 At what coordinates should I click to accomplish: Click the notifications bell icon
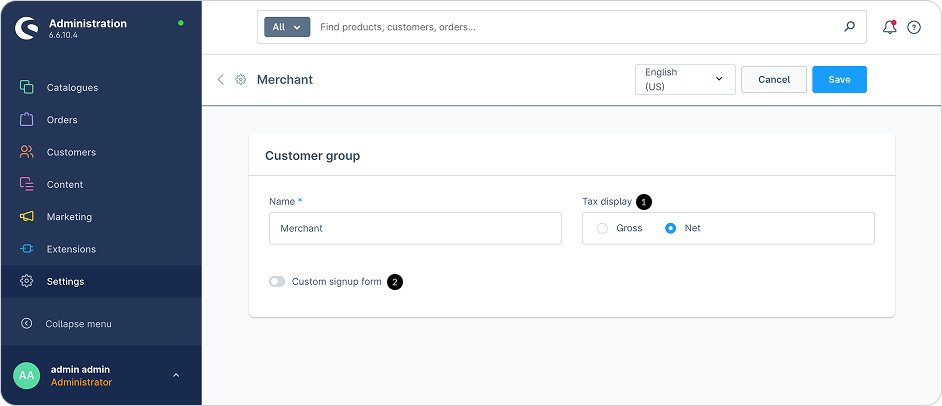point(889,28)
